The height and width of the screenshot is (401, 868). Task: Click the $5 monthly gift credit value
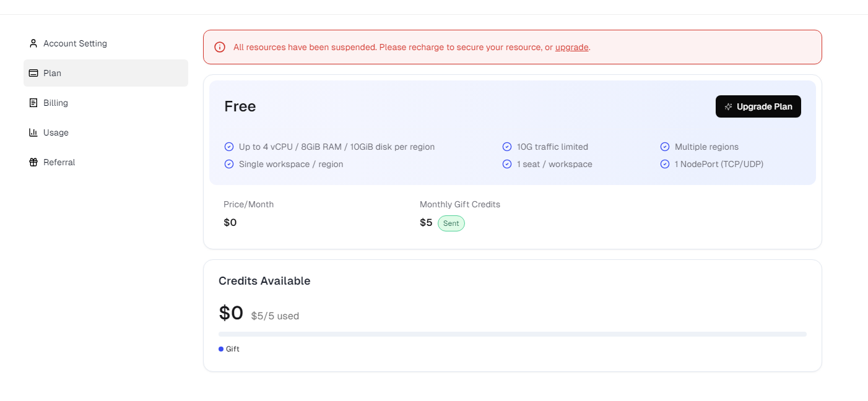coord(426,223)
